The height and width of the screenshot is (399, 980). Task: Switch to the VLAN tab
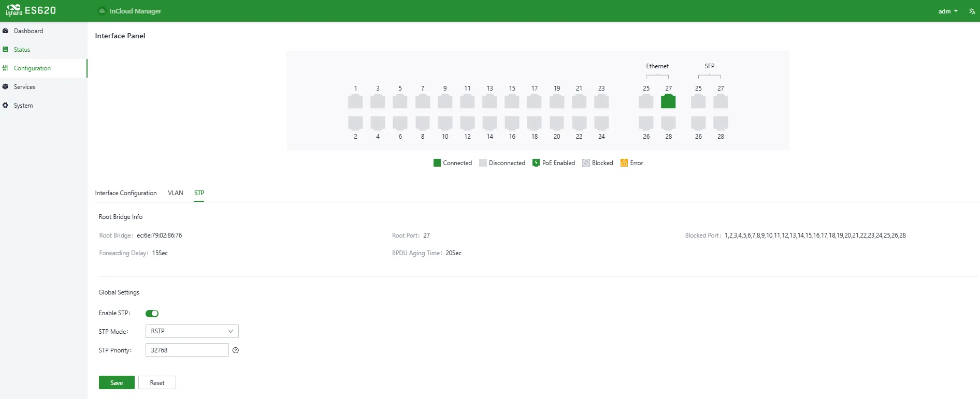176,193
